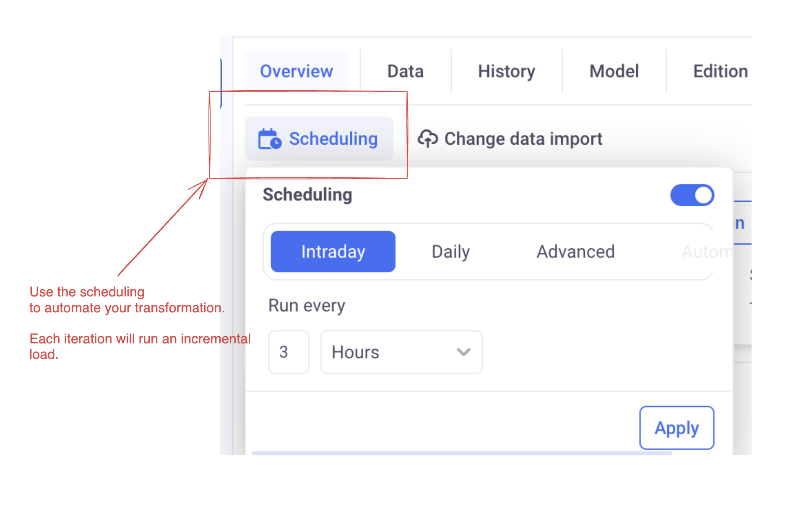Click the Run every label
Viewport: 812px width, 509px height.
pos(307,306)
